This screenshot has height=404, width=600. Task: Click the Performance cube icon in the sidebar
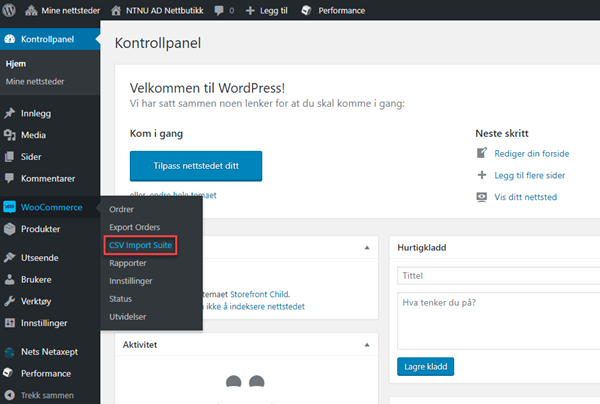pyautogui.click(x=8, y=372)
